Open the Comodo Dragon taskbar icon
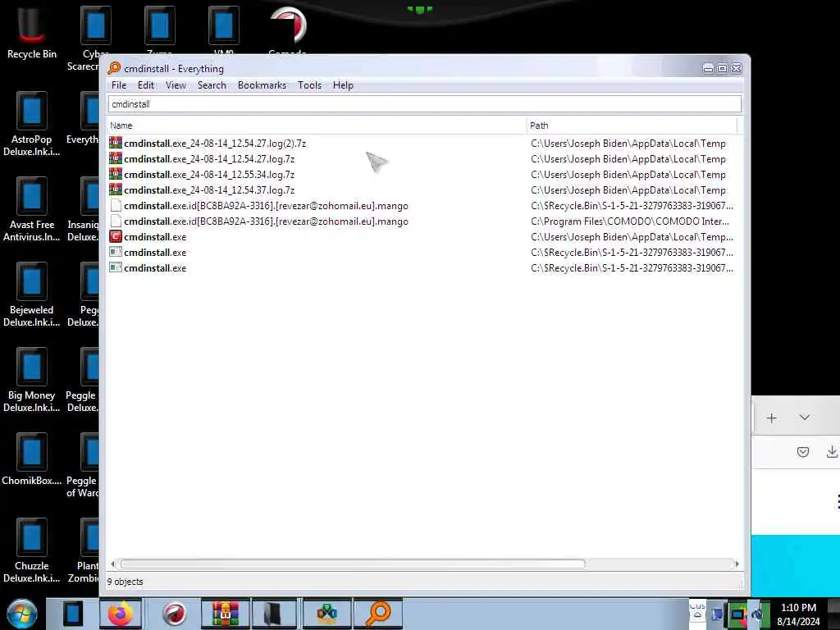Screen dimensions: 840x630 pos(174,614)
